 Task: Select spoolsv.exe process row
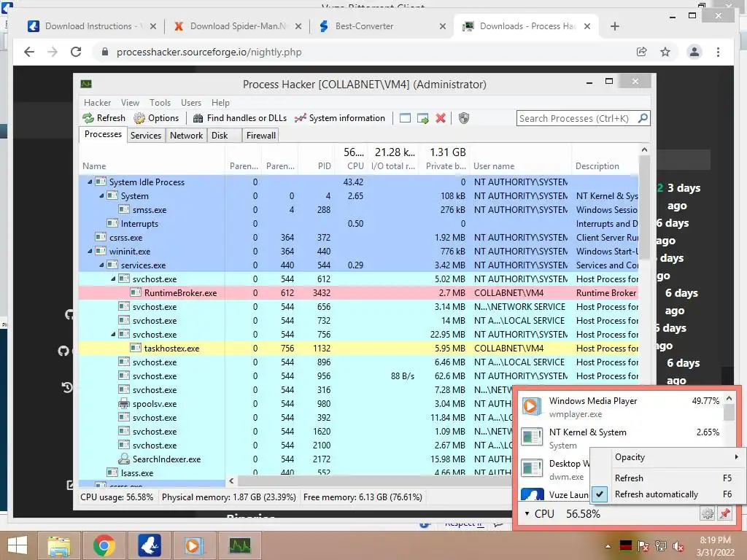coord(295,403)
